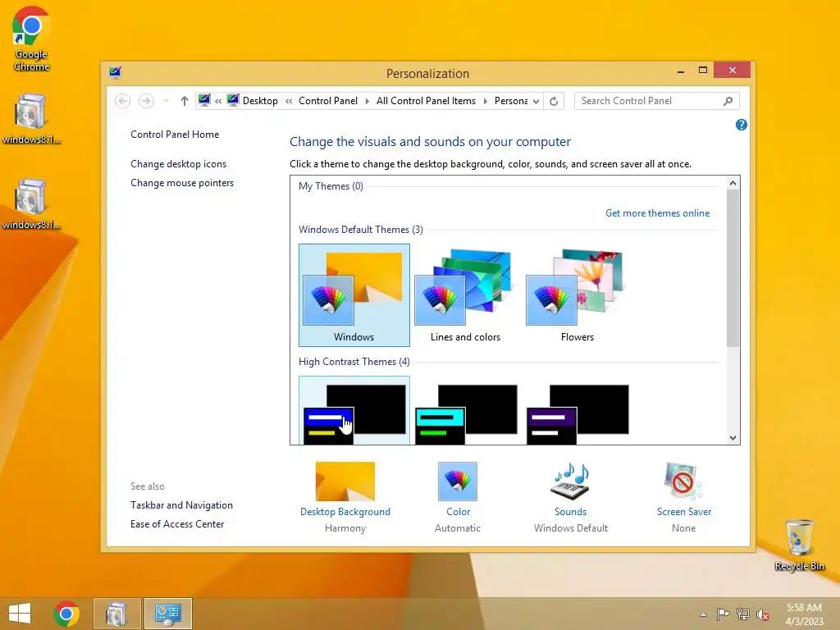Open the Desktop Background settings icon
This screenshot has height=630, width=840.
(345, 481)
